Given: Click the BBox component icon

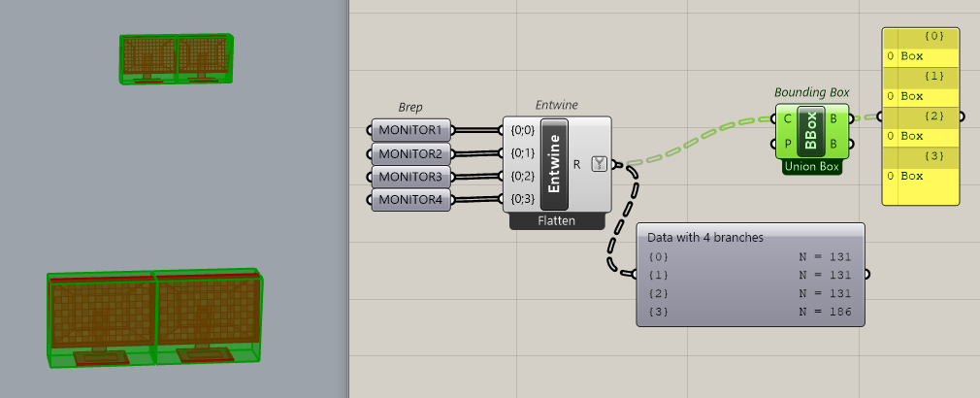Looking at the screenshot, I should (811, 130).
